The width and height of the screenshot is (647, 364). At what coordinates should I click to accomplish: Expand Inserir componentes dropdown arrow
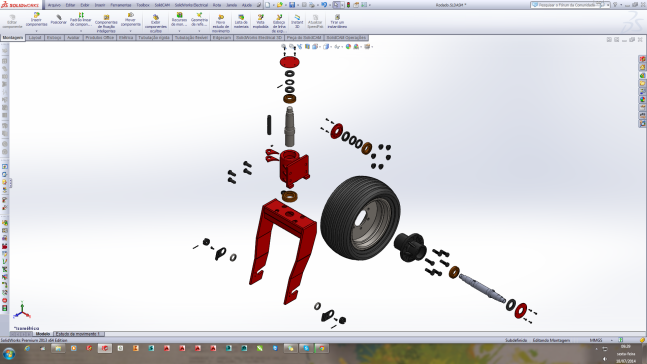tap(37, 31)
